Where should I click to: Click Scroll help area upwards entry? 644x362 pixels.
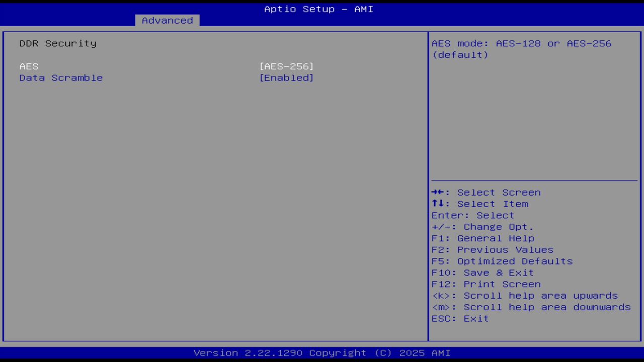pos(525,295)
